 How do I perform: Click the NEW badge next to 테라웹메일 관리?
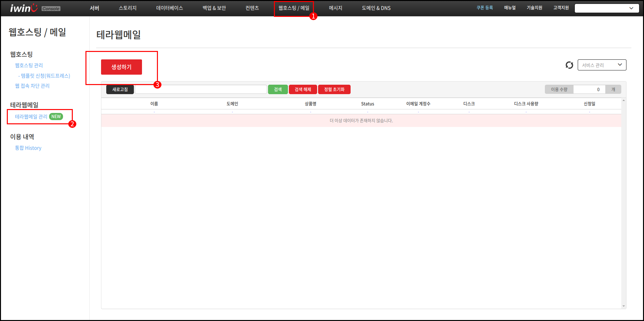click(56, 117)
